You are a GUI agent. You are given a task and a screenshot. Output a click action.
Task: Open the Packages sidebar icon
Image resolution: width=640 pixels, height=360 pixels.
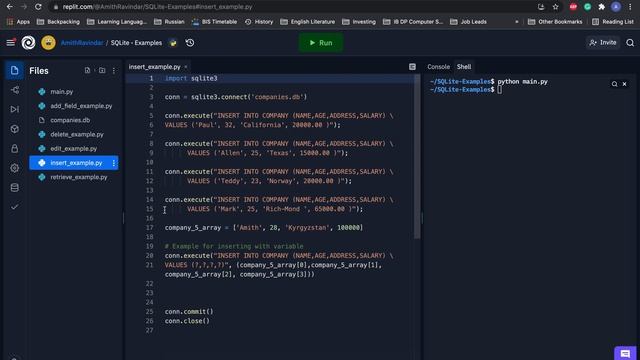15,129
